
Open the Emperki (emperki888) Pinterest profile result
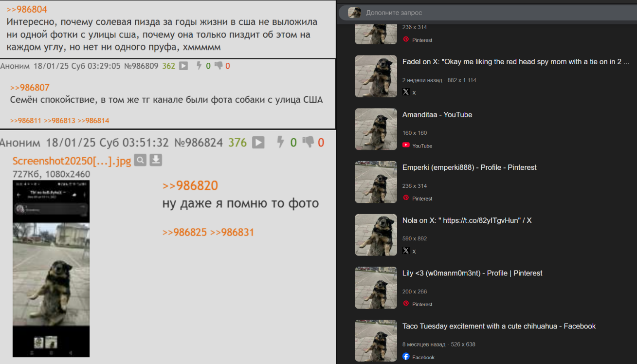click(x=470, y=167)
